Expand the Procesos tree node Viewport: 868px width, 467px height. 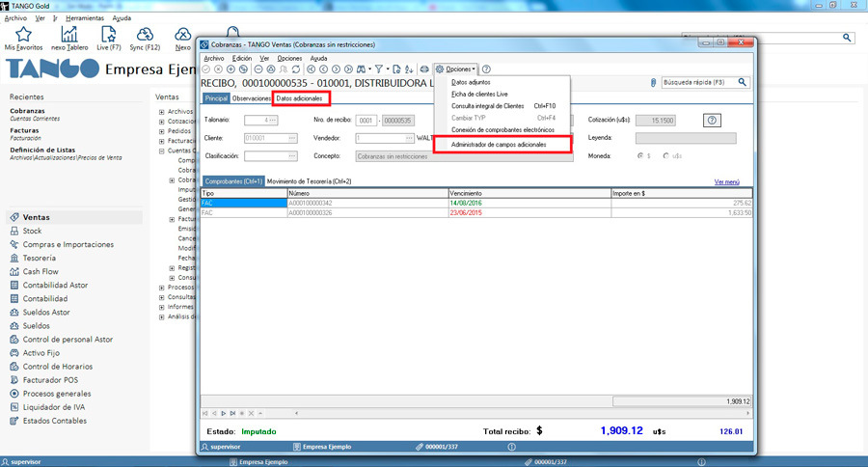tap(162, 288)
